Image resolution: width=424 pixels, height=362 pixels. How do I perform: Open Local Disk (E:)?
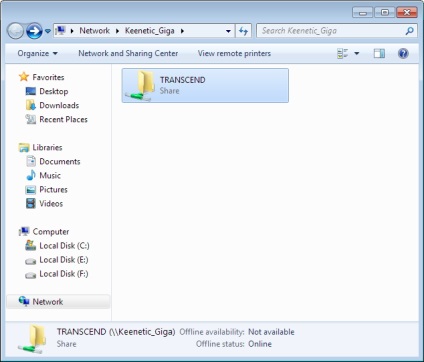pos(64,260)
